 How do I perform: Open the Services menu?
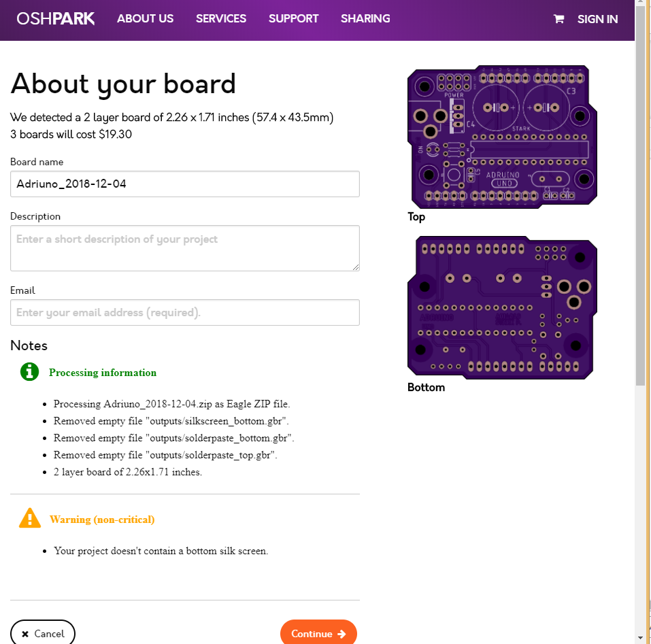[x=221, y=19]
